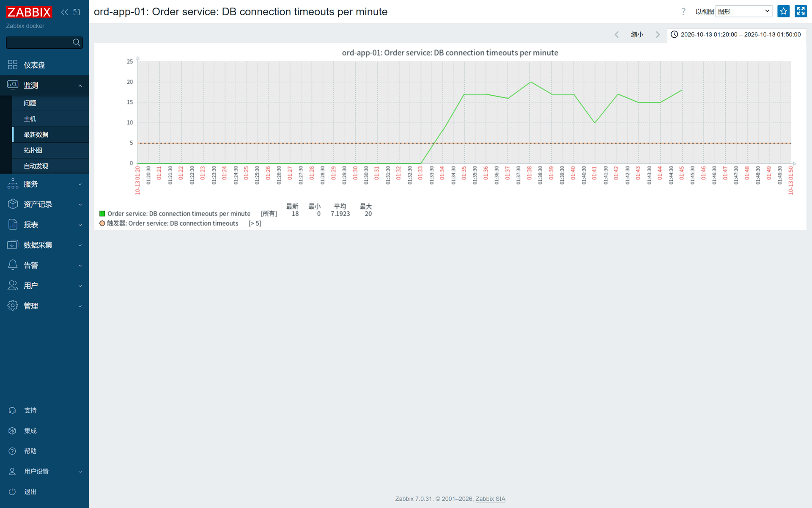Click legend text 'Order service: DB connection timeouts per minute'
This screenshot has width=812, height=508.
[x=179, y=214]
